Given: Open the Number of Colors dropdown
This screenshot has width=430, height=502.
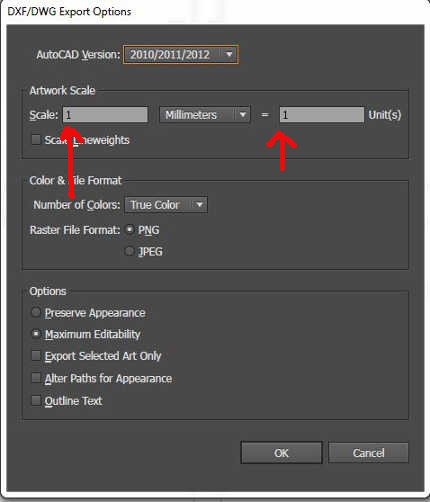Looking at the screenshot, I should point(166,205).
